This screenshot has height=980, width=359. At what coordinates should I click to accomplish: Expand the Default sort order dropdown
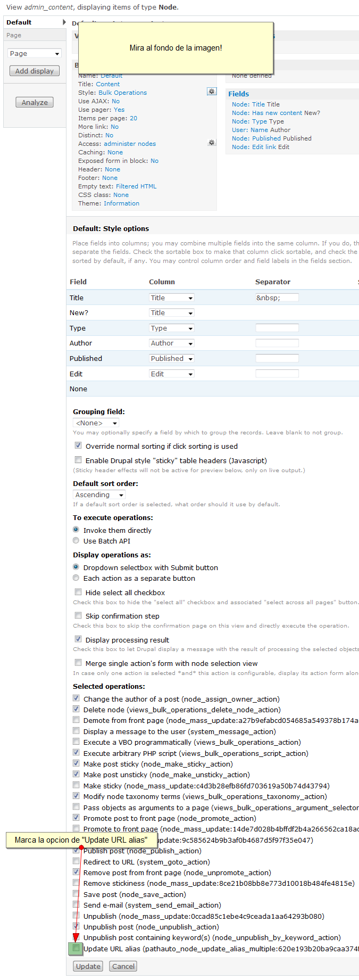(x=99, y=495)
